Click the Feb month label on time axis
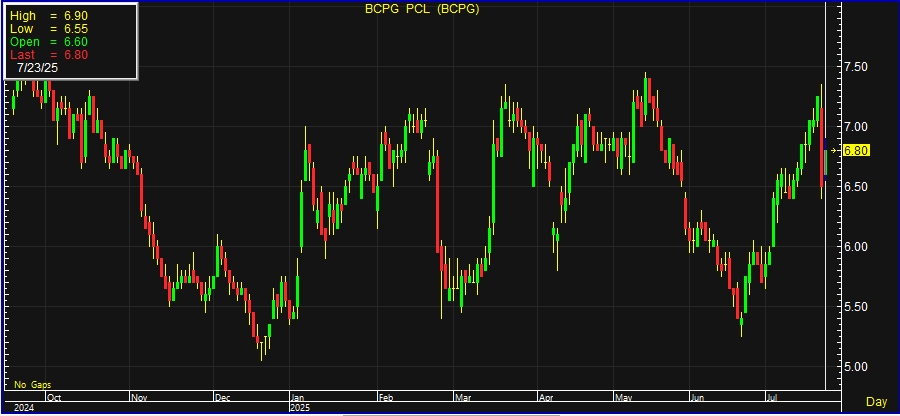The height and width of the screenshot is (416, 900). point(385,396)
